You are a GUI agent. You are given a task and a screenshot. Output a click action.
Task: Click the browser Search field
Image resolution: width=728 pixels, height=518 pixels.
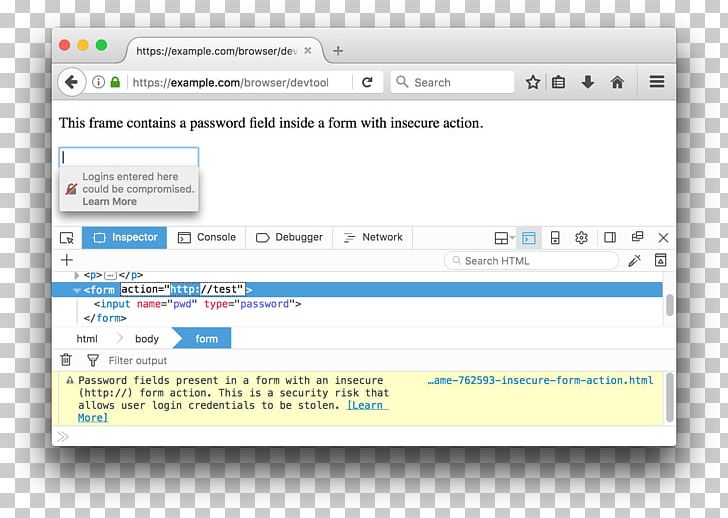click(x=453, y=82)
